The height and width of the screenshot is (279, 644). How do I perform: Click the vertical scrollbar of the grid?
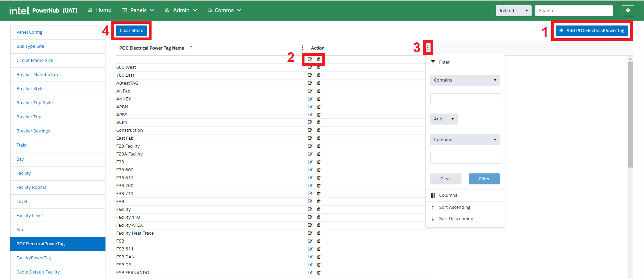630,114
